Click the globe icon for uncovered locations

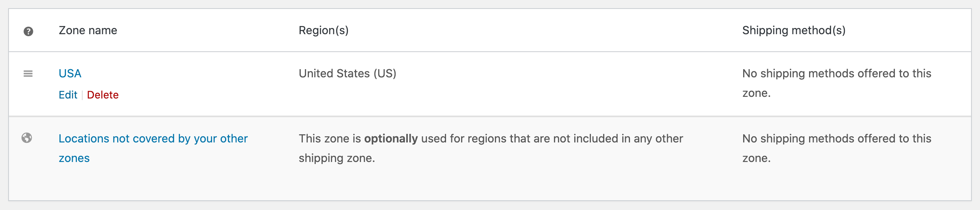coord(27,138)
